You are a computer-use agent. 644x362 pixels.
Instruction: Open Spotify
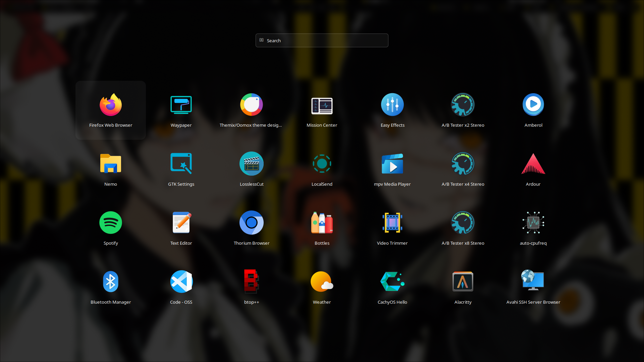pos(111,223)
